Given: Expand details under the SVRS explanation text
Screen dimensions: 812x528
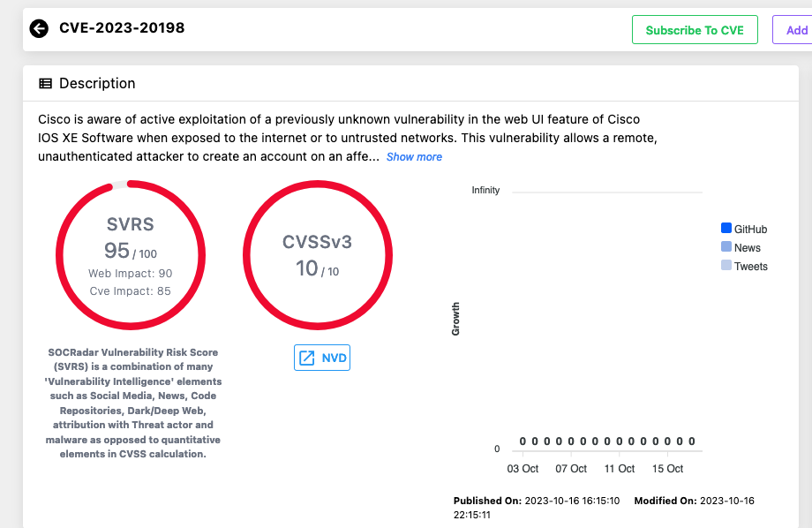Looking at the screenshot, I should click(131, 403).
